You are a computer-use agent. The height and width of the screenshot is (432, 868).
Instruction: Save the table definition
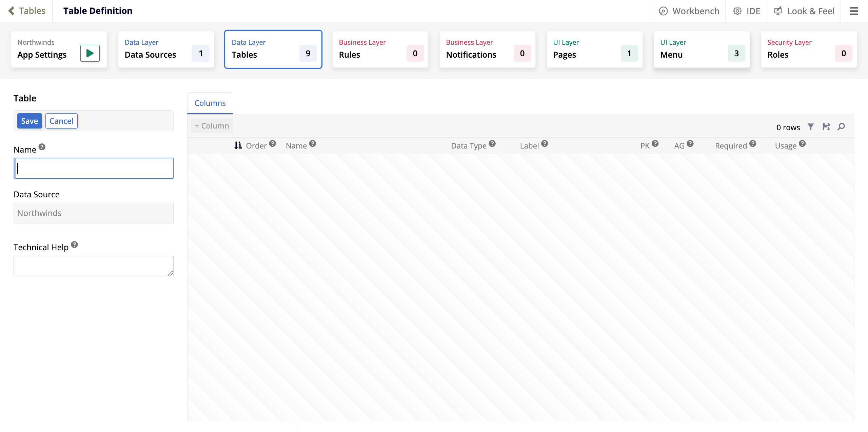[x=29, y=121]
